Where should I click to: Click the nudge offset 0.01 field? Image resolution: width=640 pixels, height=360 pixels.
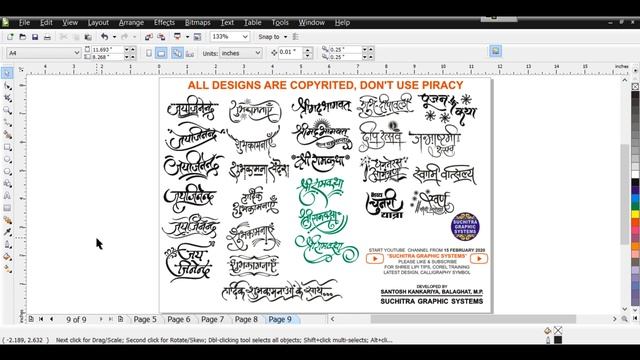point(291,53)
